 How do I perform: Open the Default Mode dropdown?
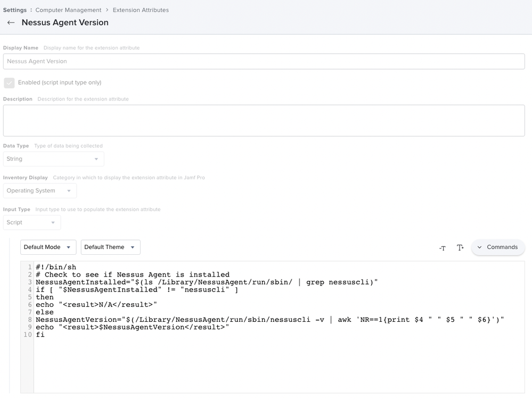click(x=48, y=247)
